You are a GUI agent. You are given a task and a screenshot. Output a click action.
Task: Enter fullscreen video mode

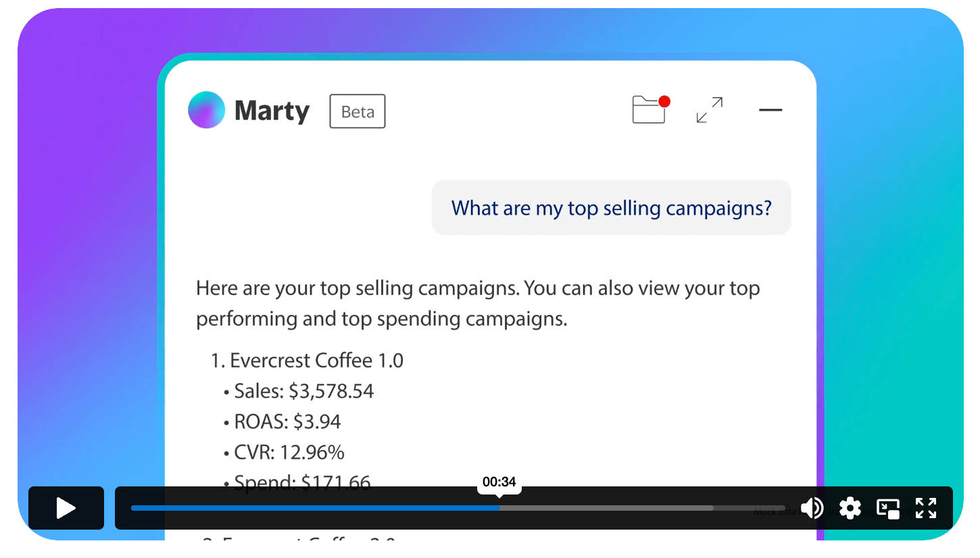coord(925,508)
